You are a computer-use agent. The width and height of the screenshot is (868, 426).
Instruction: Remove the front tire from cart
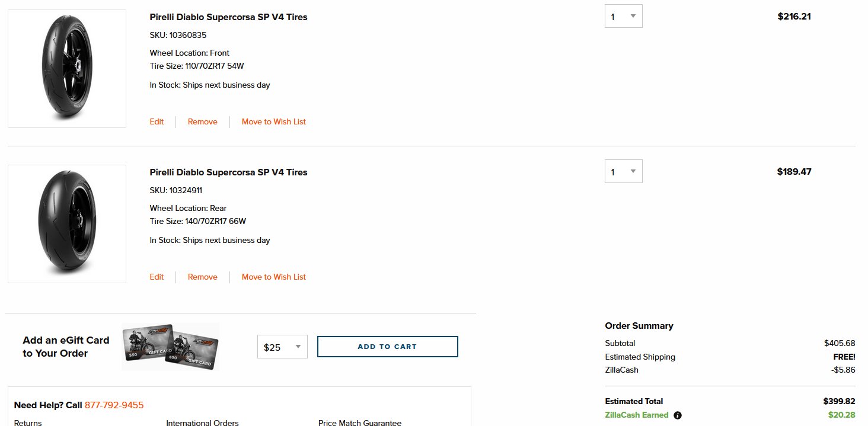point(203,121)
